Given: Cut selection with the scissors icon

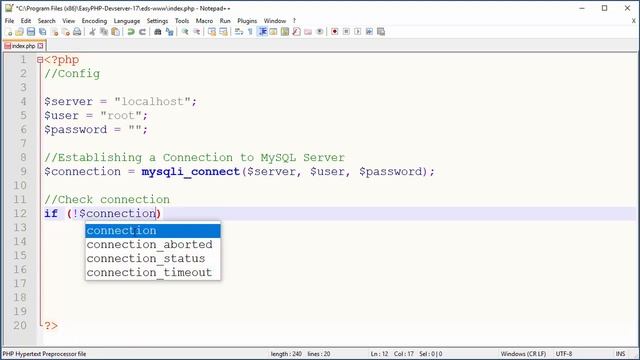Looking at the screenshot, I should (92, 32).
